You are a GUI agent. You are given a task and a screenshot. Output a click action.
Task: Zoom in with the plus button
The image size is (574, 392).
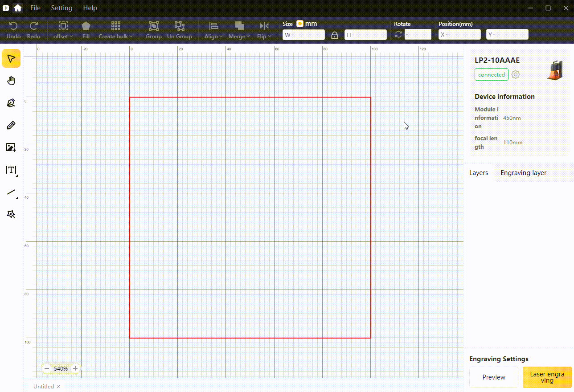pyautogui.click(x=75, y=368)
